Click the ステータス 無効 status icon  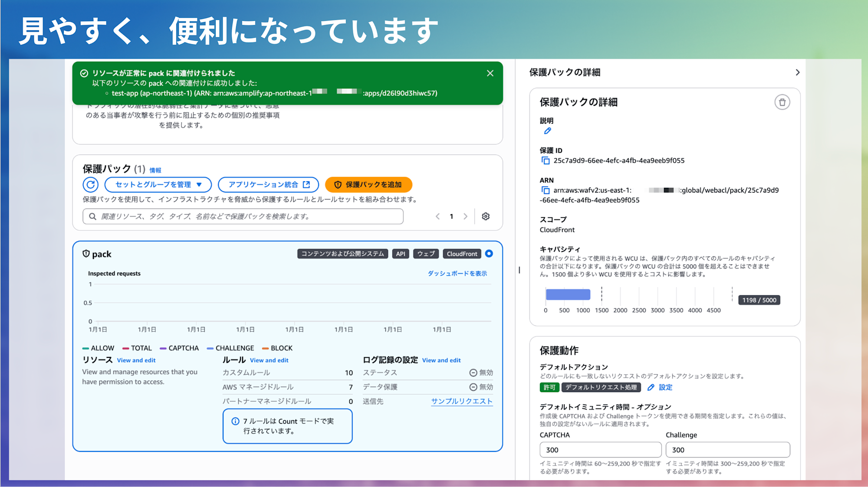coord(473,373)
